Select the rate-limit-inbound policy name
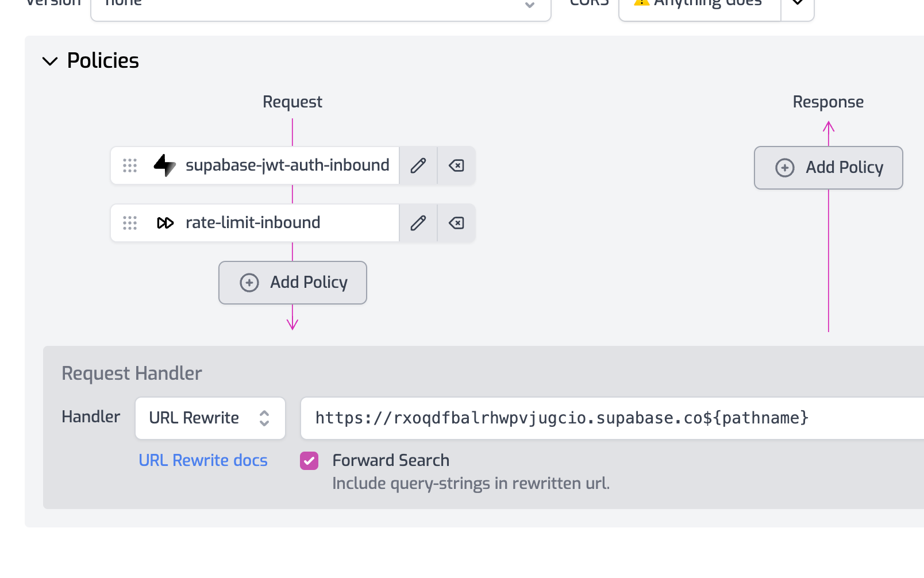Image resolution: width=924 pixels, height=578 pixels. tap(253, 223)
